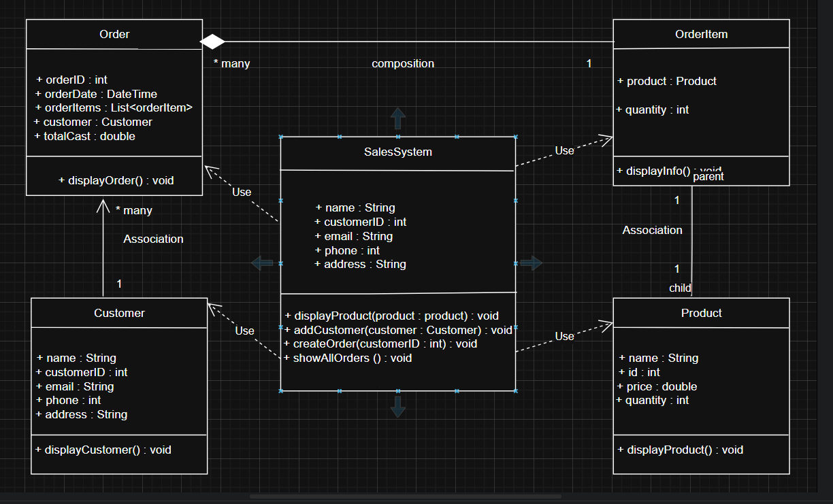Image resolution: width=833 pixels, height=504 pixels.
Task: Select the Customer class header
Action: 119,313
